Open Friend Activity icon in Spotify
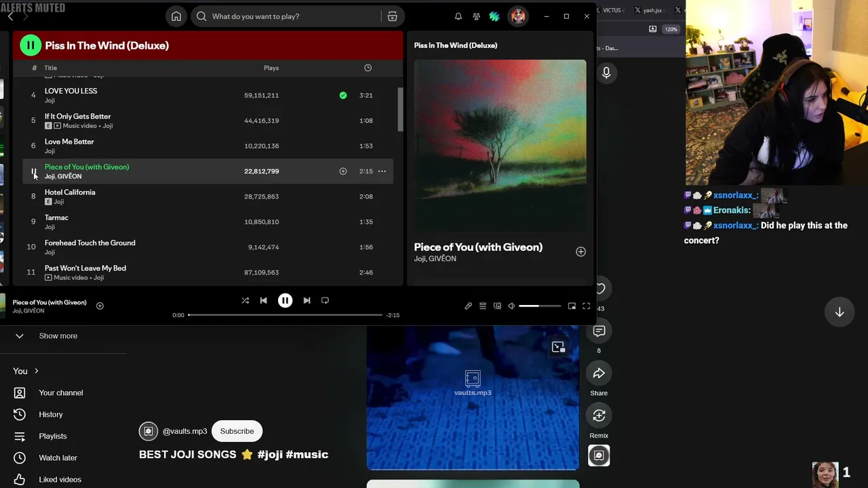 coord(476,16)
